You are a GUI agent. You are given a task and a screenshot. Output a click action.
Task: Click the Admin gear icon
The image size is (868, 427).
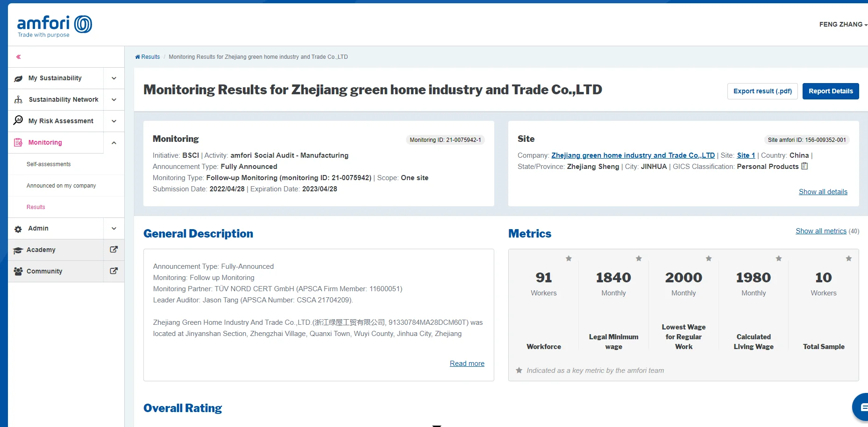click(x=18, y=229)
